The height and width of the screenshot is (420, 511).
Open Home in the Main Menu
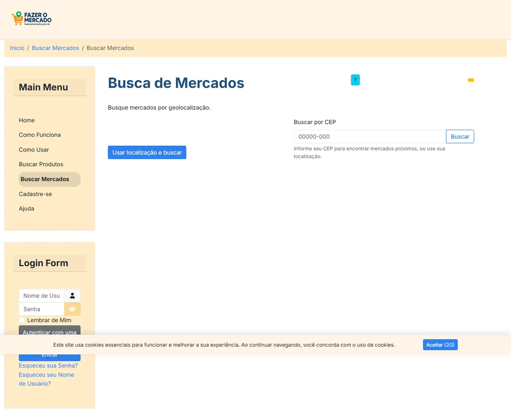pos(27,120)
